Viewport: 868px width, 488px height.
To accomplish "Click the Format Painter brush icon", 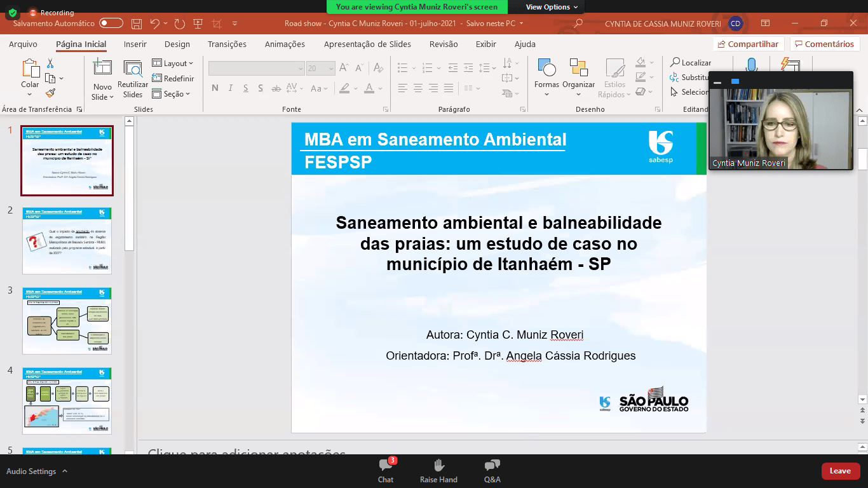I will pos(51,93).
